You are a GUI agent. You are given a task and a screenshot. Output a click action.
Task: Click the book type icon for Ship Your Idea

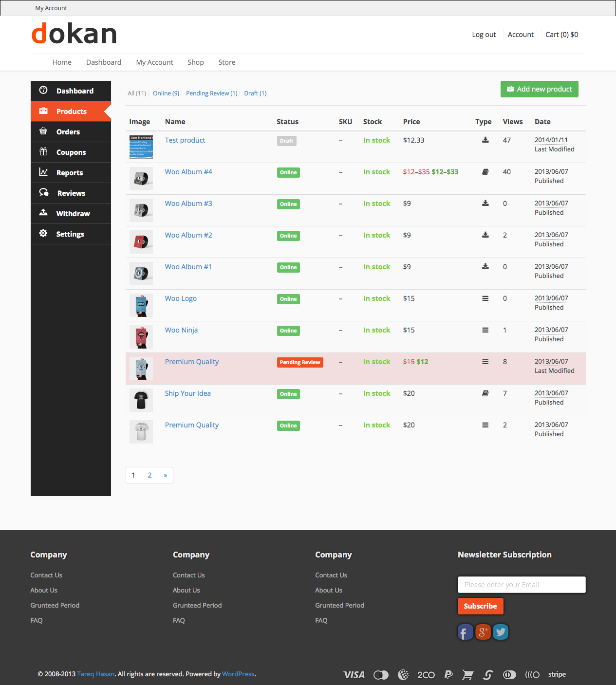[485, 393]
